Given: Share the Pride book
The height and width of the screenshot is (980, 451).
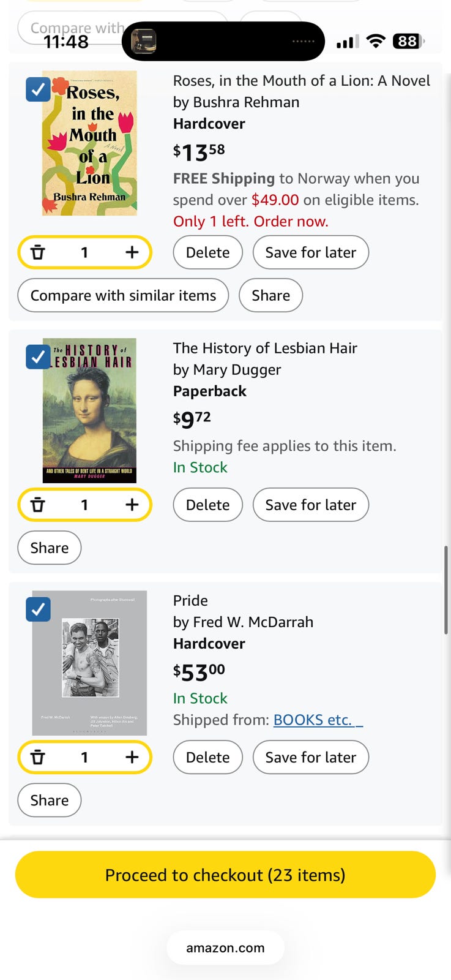Looking at the screenshot, I should point(50,800).
